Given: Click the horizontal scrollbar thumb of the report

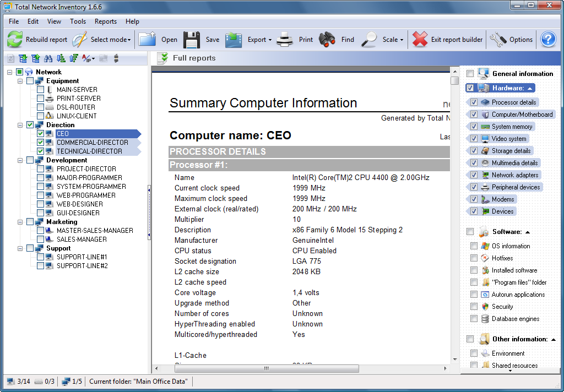Looking at the screenshot, I should pyautogui.click(x=267, y=368).
